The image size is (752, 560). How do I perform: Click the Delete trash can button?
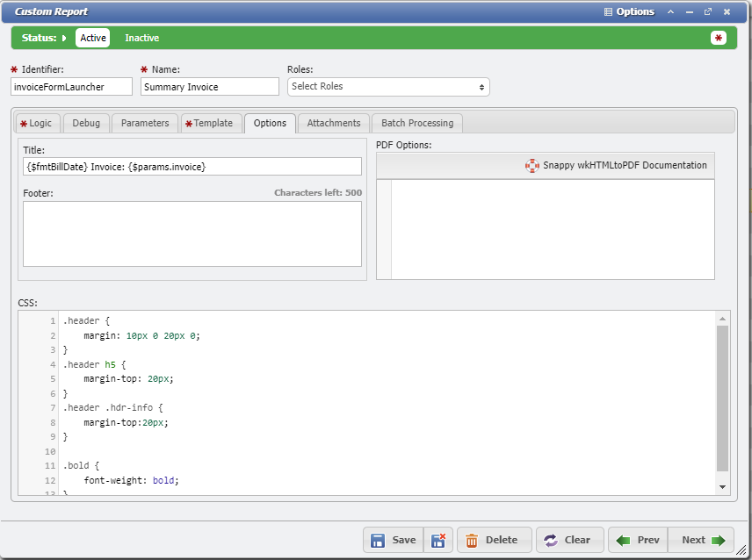(494, 540)
